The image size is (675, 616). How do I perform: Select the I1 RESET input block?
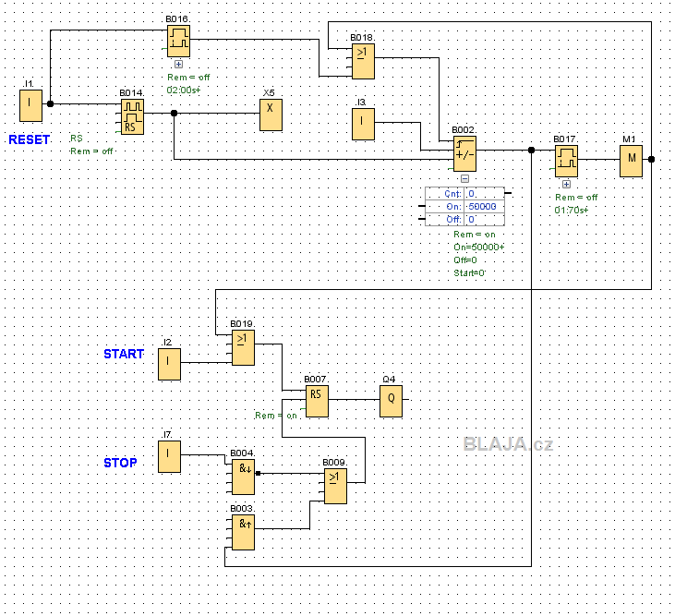(x=31, y=105)
